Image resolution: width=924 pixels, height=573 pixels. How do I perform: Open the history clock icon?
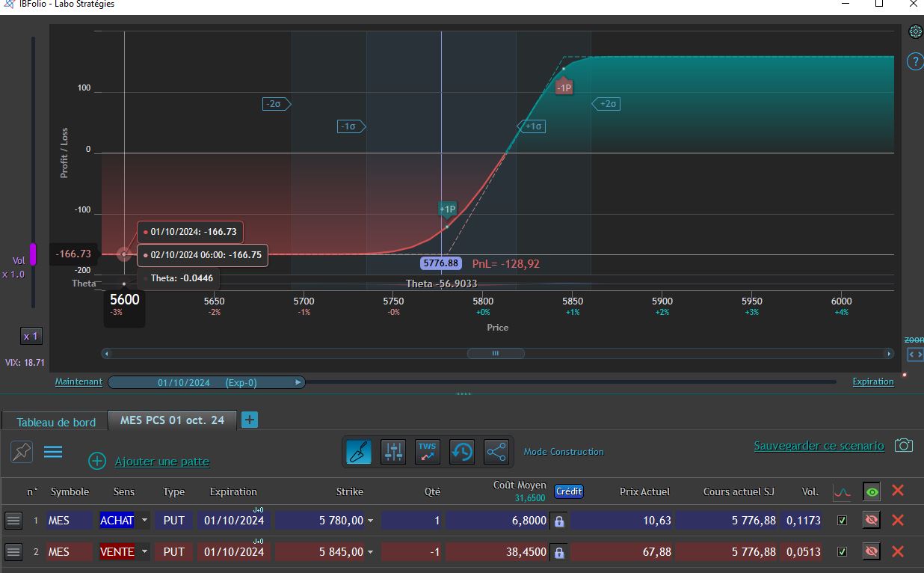click(462, 451)
